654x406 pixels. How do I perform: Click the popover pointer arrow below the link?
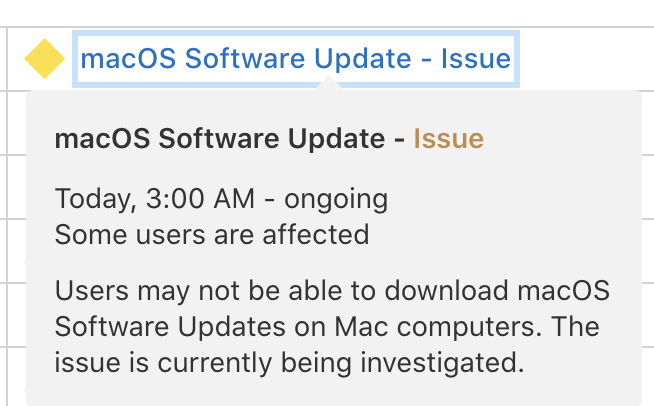click(x=329, y=83)
